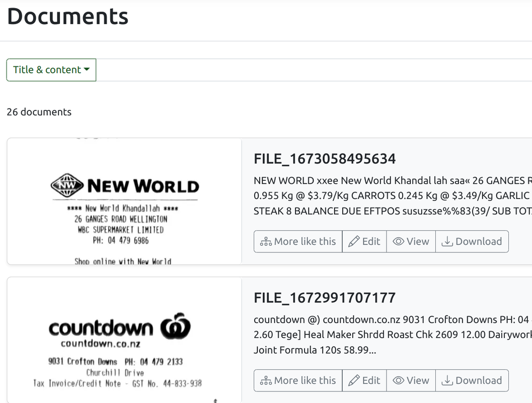Open the Title & content filter dropdown

(51, 70)
